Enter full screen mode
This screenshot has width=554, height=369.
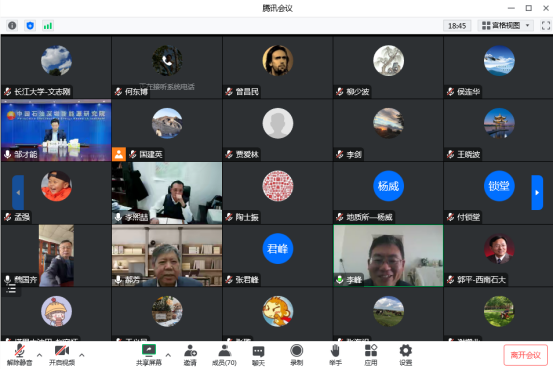tap(546, 25)
